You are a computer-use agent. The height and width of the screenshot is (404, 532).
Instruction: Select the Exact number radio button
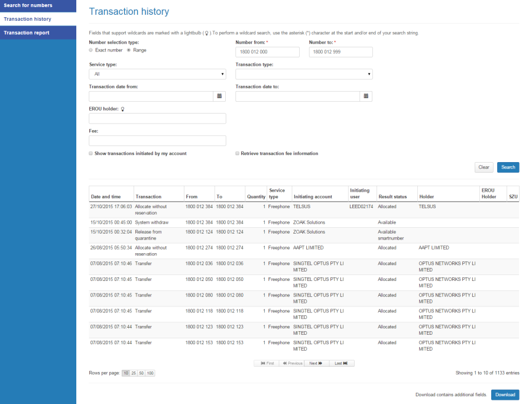(x=90, y=50)
